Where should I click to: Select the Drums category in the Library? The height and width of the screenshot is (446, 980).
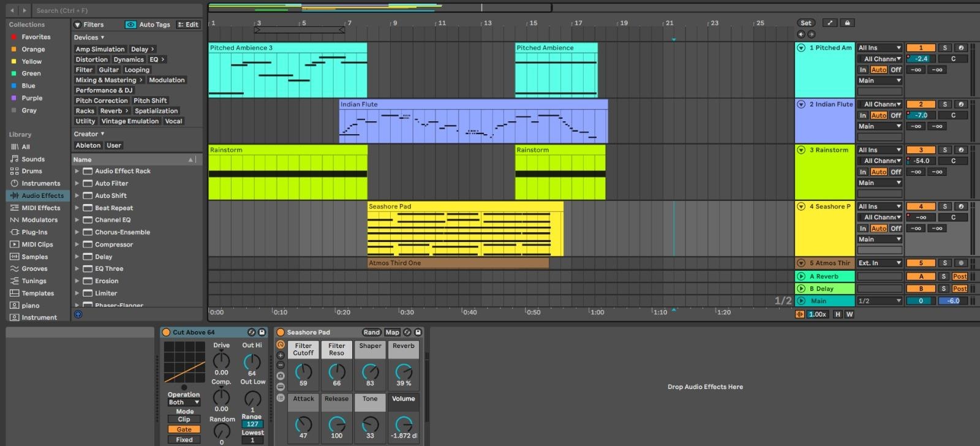[x=32, y=171]
